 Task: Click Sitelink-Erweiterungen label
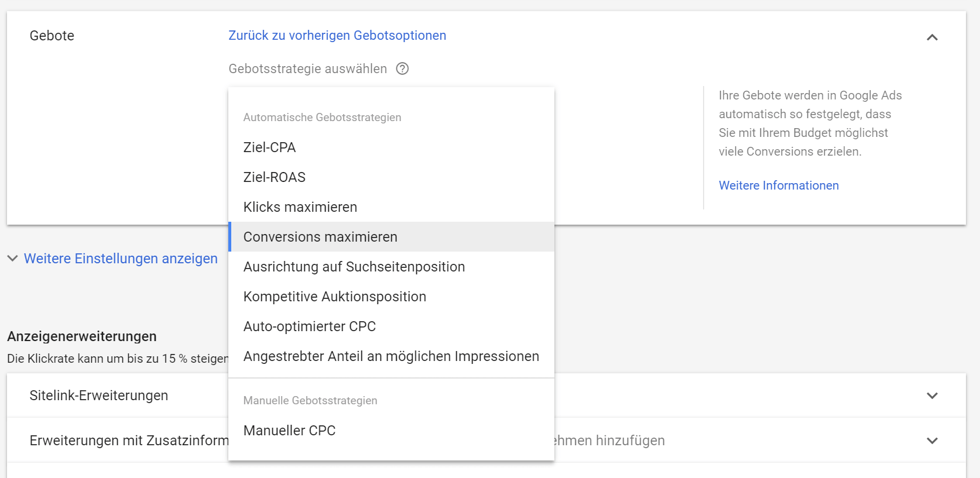[99, 396]
